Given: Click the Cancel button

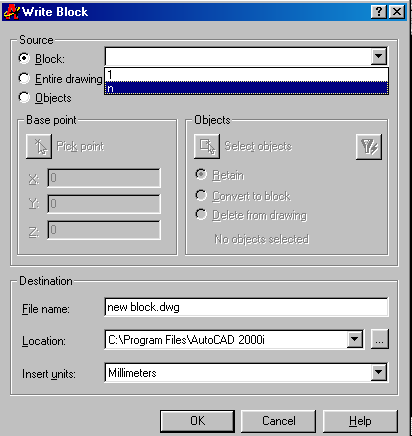Looking at the screenshot, I should [x=278, y=421].
